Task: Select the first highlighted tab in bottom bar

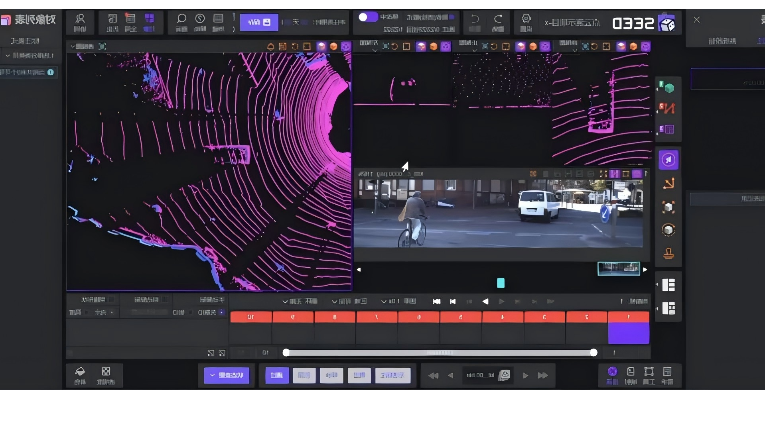Action: tap(276, 376)
